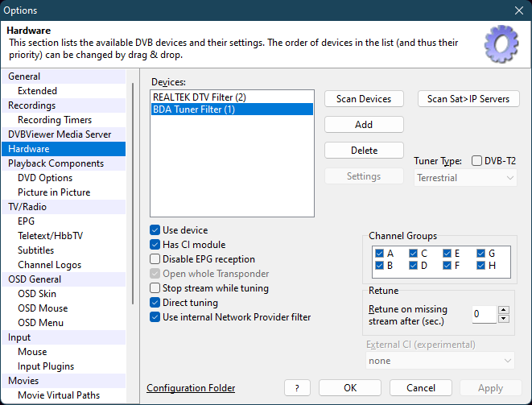
Task: Select EPG in the sidebar
Action: [x=26, y=221]
